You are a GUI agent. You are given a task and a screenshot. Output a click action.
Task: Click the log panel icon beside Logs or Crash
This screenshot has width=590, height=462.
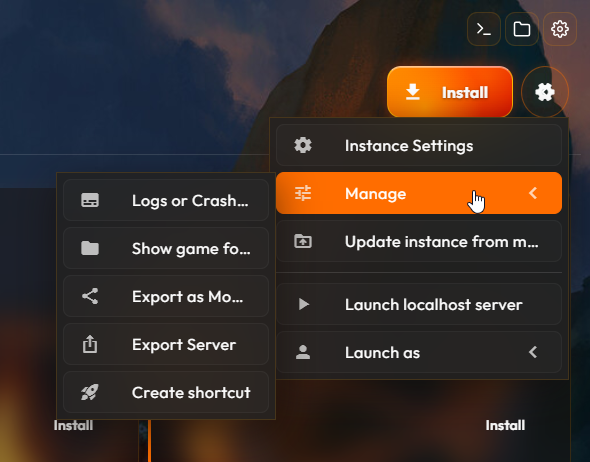pyautogui.click(x=90, y=200)
